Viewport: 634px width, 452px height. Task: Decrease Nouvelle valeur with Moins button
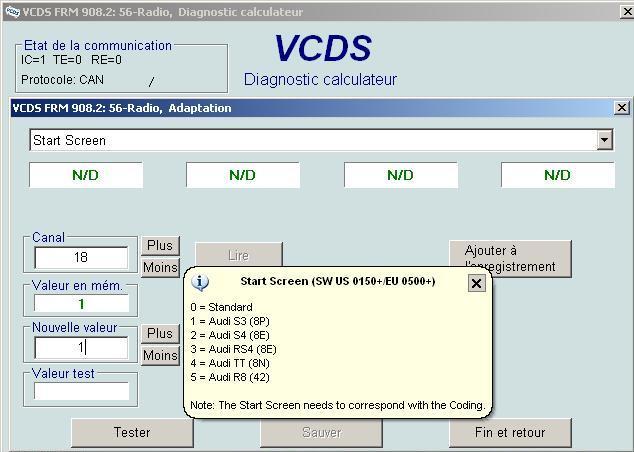tap(160, 355)
